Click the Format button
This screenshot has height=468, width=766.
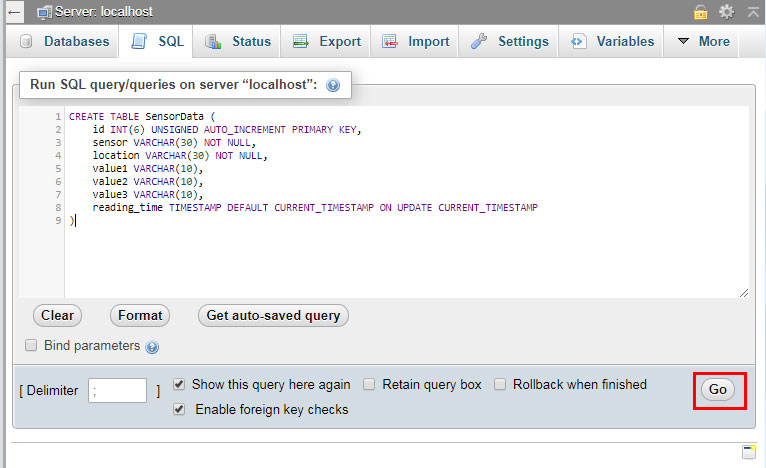coord(140,315)
